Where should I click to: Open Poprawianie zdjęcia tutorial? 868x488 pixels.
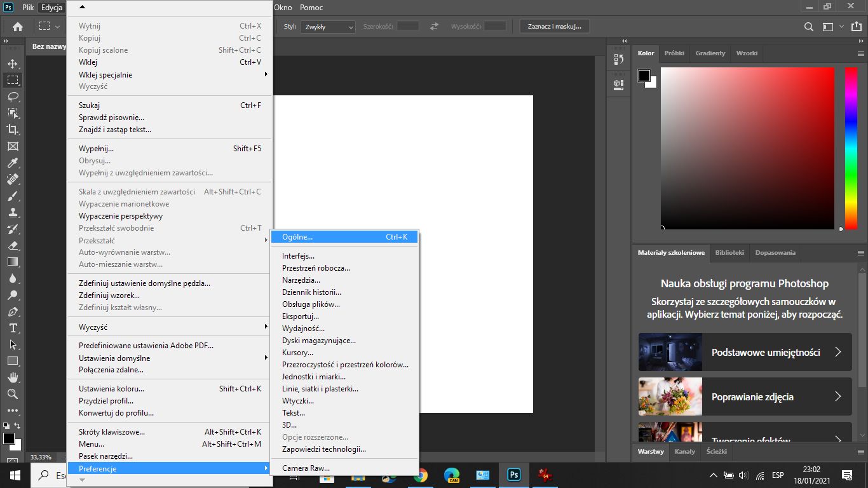[x=745, y=396]
